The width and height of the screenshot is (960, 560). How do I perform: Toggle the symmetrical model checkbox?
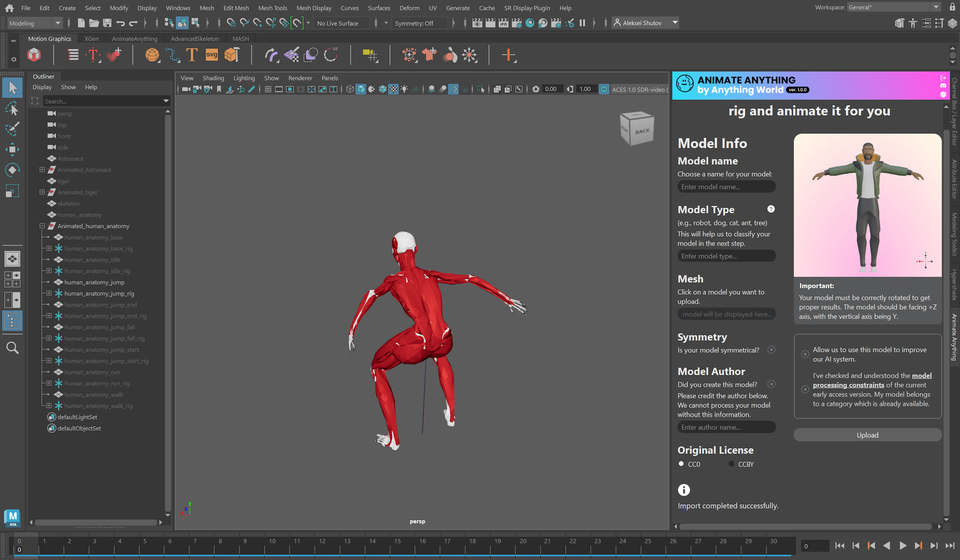771,350
